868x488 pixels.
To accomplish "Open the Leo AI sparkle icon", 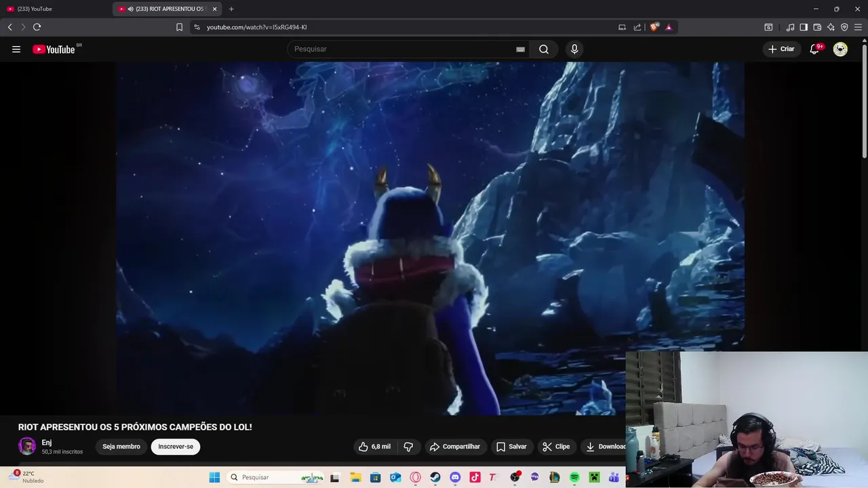I will pos(831,27).
